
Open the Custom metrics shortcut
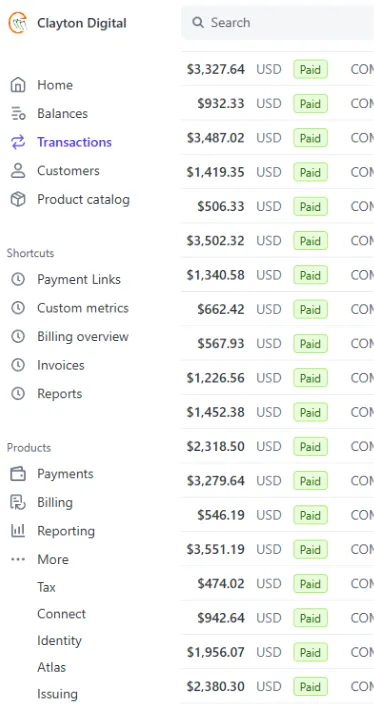pos(83,308)
